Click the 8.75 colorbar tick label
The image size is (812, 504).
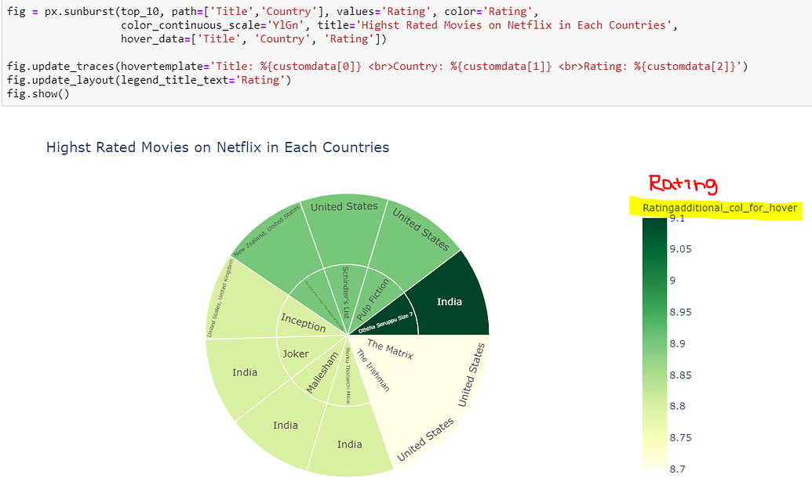(680, 437)
